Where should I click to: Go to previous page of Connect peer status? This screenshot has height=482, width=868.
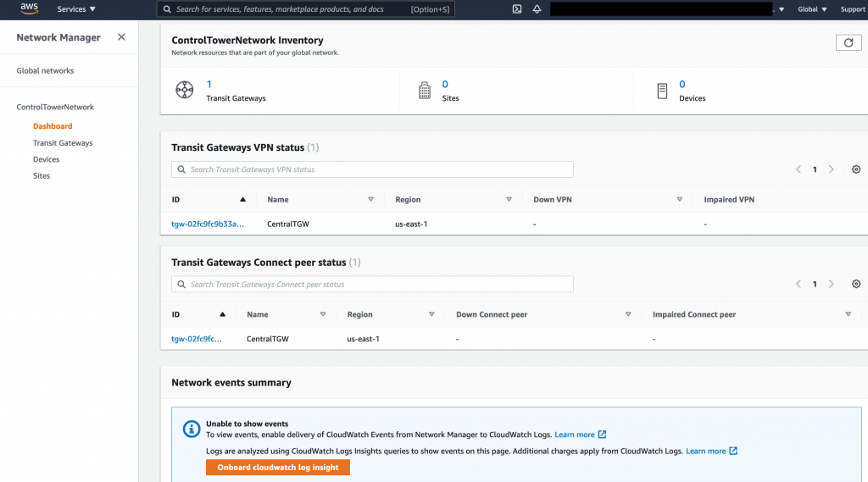[798, 284]
